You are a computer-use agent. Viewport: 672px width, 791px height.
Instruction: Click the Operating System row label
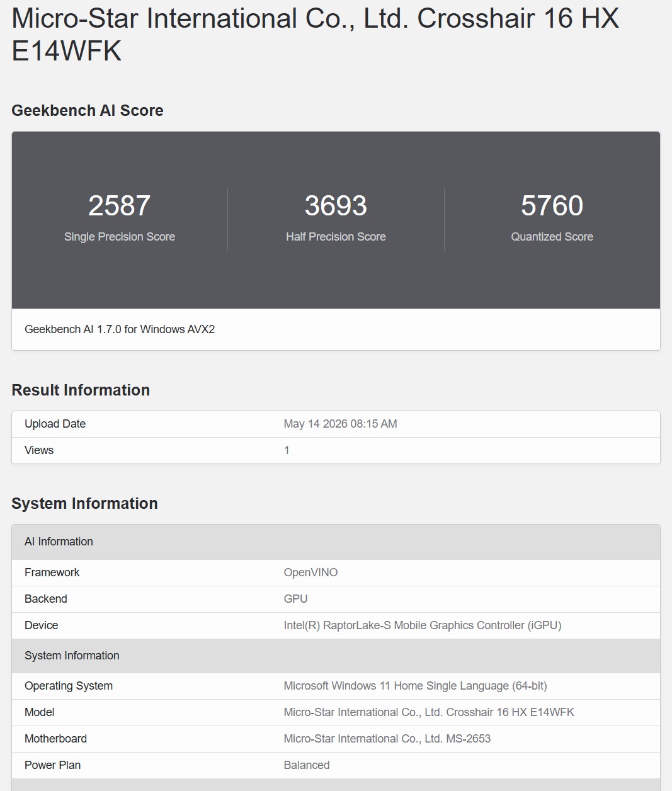point(69,686)
